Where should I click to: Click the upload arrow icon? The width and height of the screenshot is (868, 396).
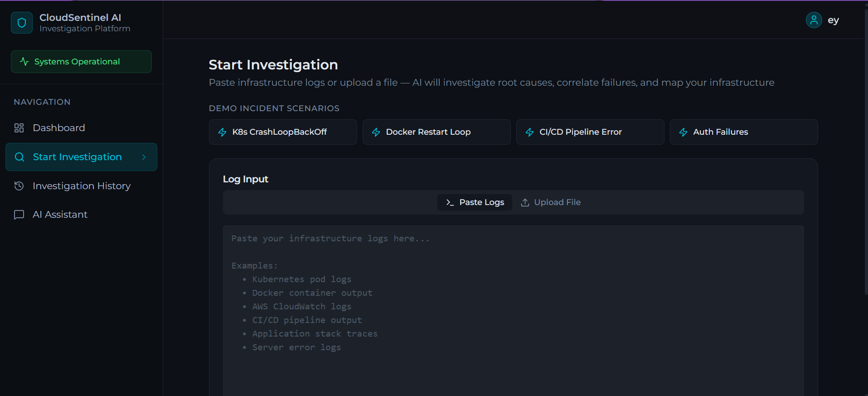(525, 202)
